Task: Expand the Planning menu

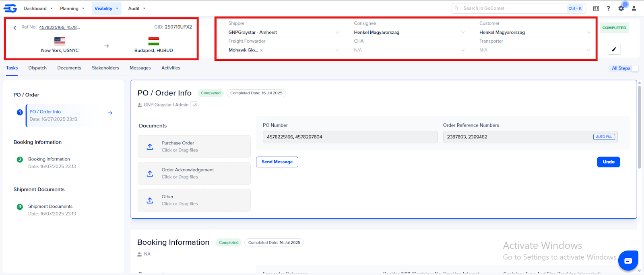Action: tap(72, 8)
